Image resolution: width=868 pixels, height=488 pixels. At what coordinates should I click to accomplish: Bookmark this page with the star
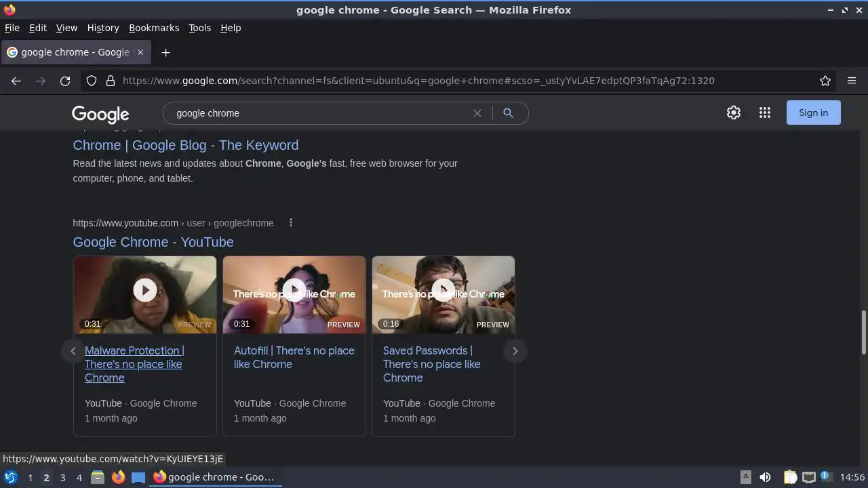[825, 81]
